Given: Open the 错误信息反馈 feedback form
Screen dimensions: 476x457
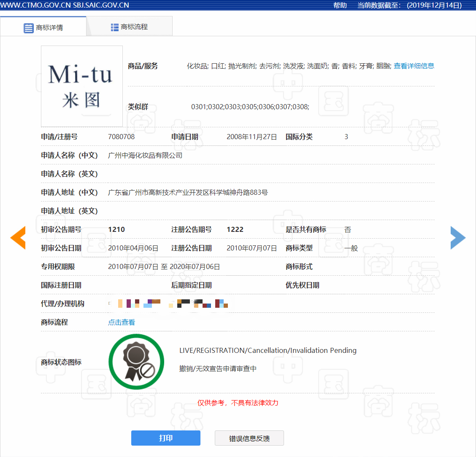Looking at the screenshot, I should (249, 438).
